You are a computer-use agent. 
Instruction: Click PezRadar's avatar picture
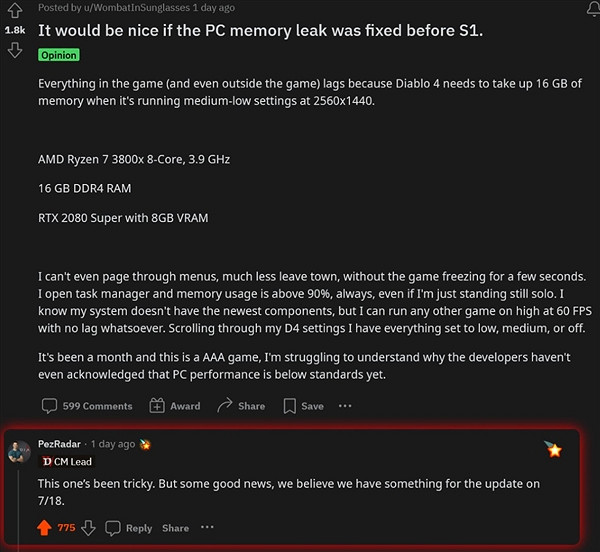pyautogui.click(x=18, y=451)
